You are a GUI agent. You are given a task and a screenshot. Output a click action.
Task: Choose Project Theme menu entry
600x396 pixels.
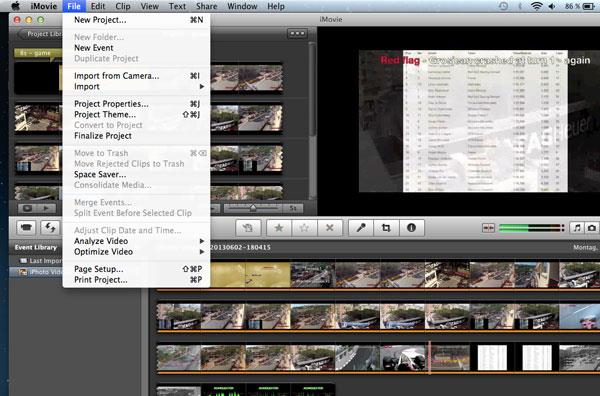click(x=136, y=114)
